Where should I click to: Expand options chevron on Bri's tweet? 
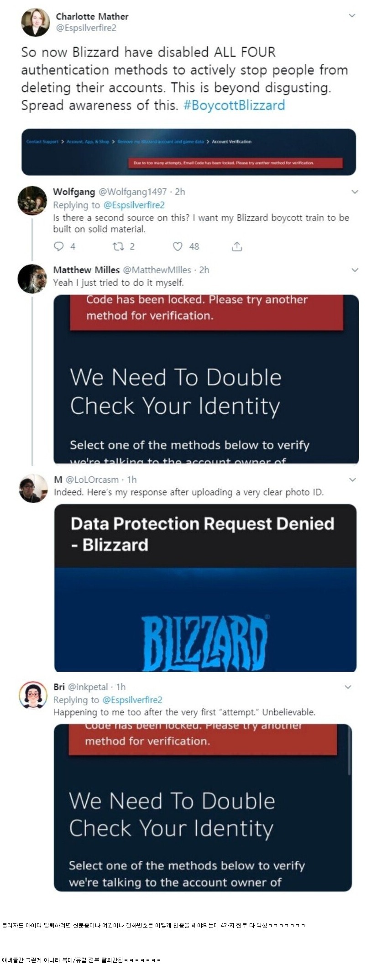348,687
